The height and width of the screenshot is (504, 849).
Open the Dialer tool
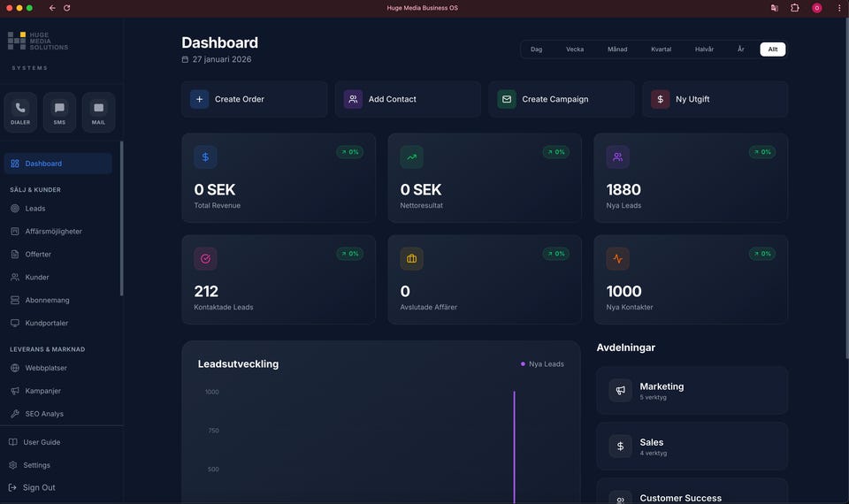pos(20,112)
